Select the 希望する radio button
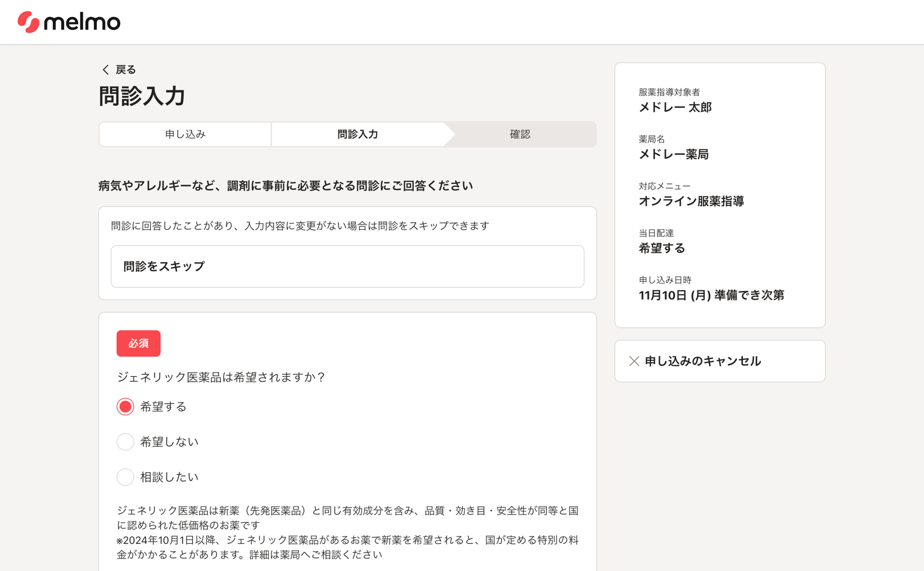924x571 pixels. [126, 407]
